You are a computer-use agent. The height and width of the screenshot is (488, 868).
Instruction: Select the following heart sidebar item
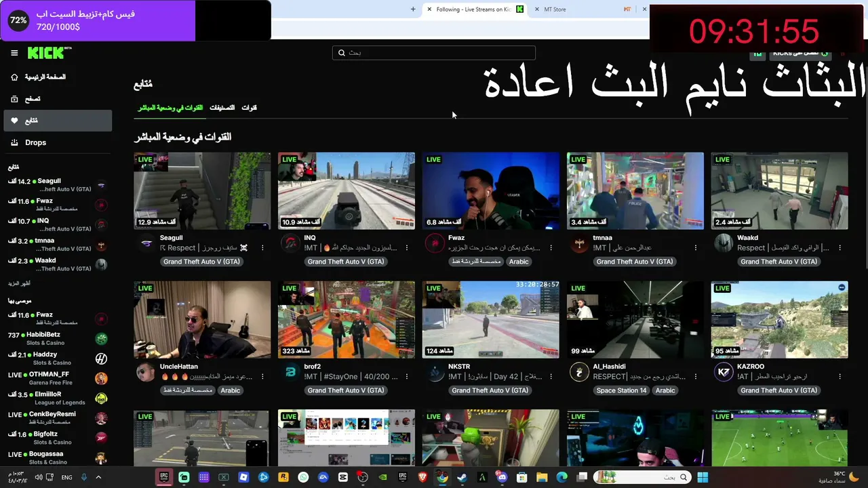(x=58, y=121)
